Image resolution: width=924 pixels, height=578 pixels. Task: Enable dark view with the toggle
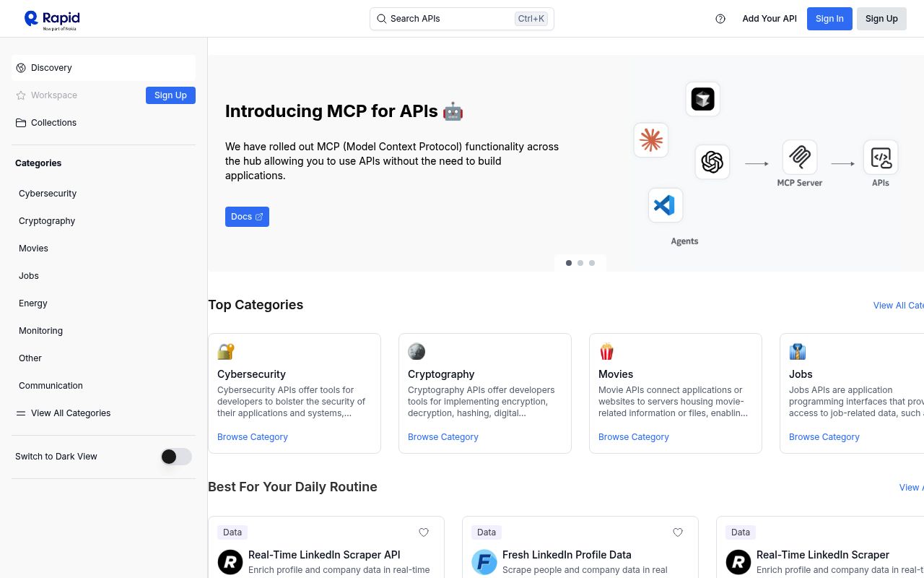point(175,457)
